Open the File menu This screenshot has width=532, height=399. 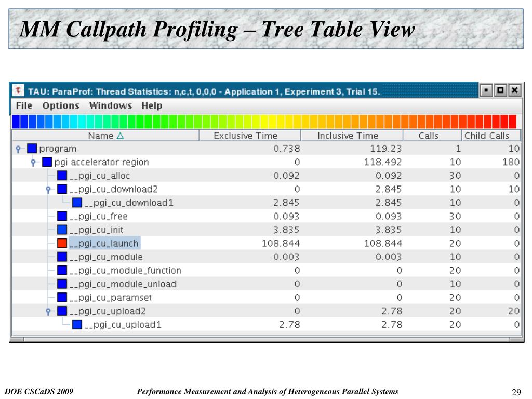pyautogui.click(x=24, y=105)
